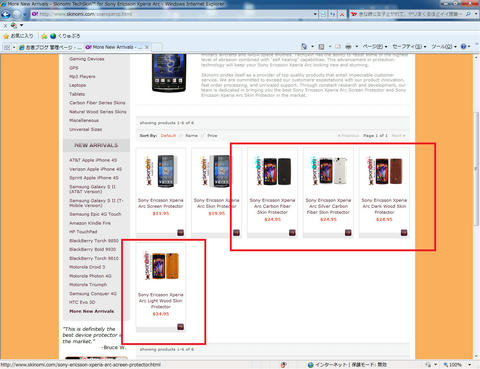This screenshot has width=480, height=369.
Task: Click the search magnifier icon
Action: [468, 14]
